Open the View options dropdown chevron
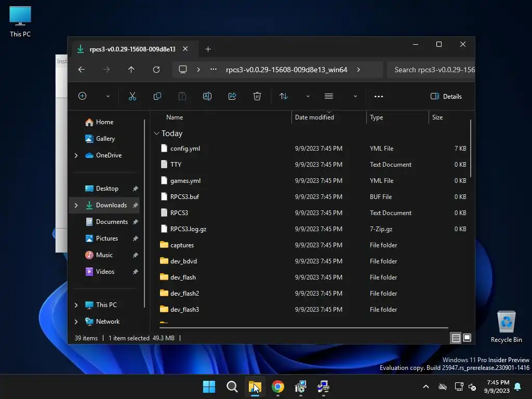532x399 pixels. coord(355,96)
